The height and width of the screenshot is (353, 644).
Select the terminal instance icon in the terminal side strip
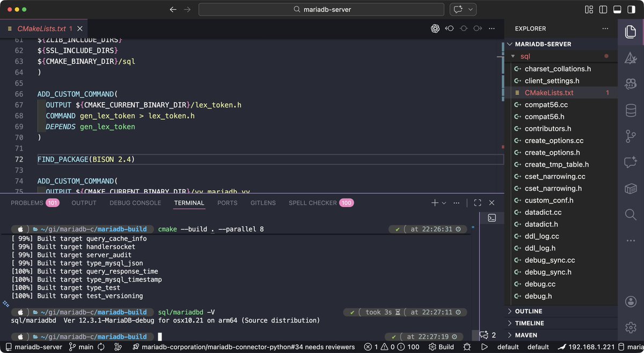(x=492, y=218)
